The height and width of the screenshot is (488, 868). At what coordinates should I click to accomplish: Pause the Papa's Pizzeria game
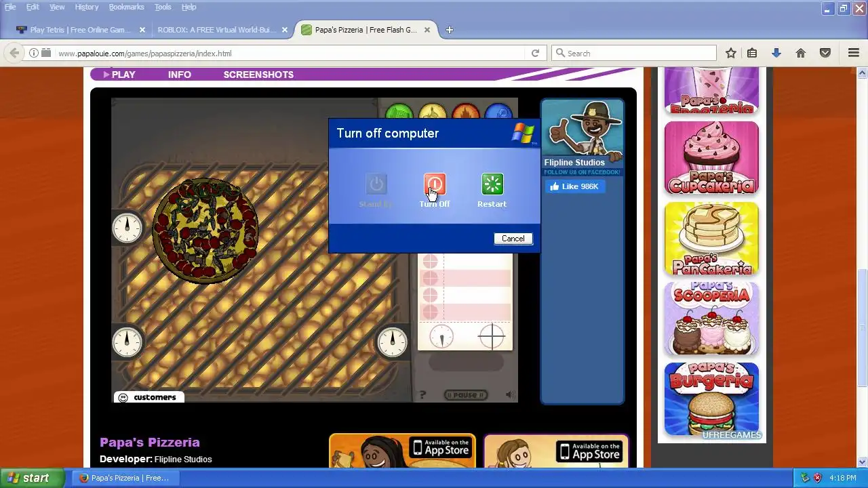point(466,395)
